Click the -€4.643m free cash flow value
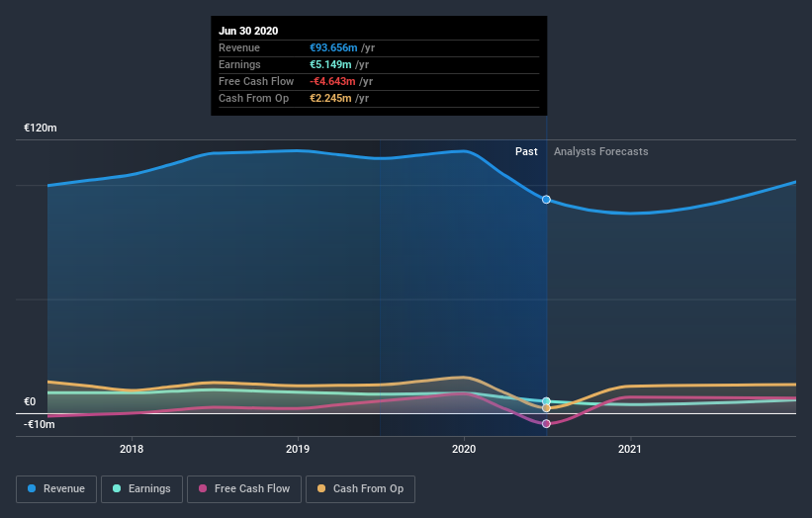Screen dimensions: 812x518 pyautogui.click(x=332, y=81)
